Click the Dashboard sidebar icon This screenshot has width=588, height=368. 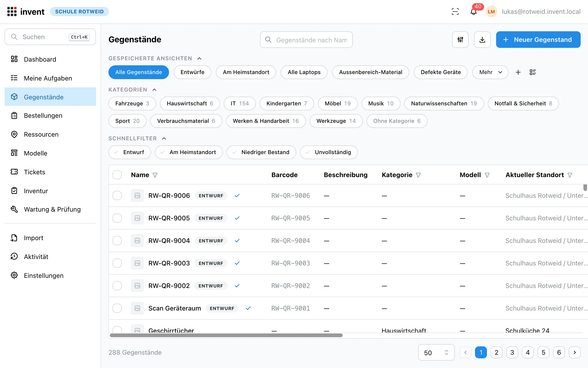(x=14, y=59)
